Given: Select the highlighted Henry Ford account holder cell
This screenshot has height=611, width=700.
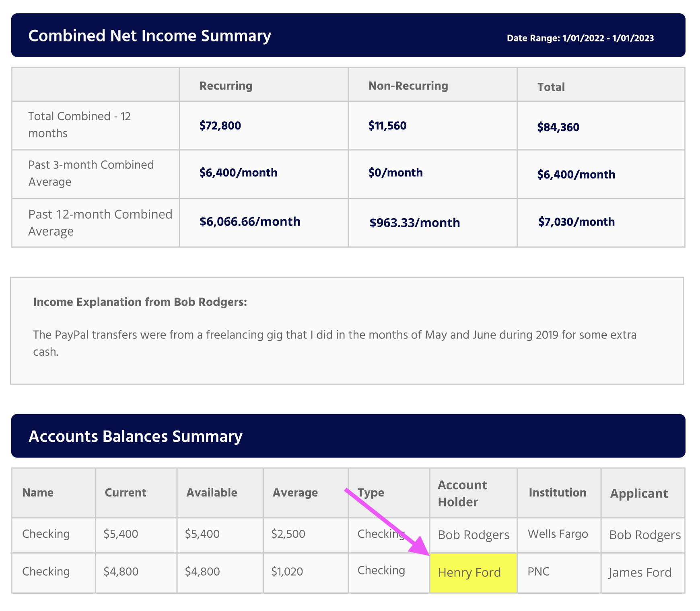Looking at the screenshot, I should [x=473, y=573].
